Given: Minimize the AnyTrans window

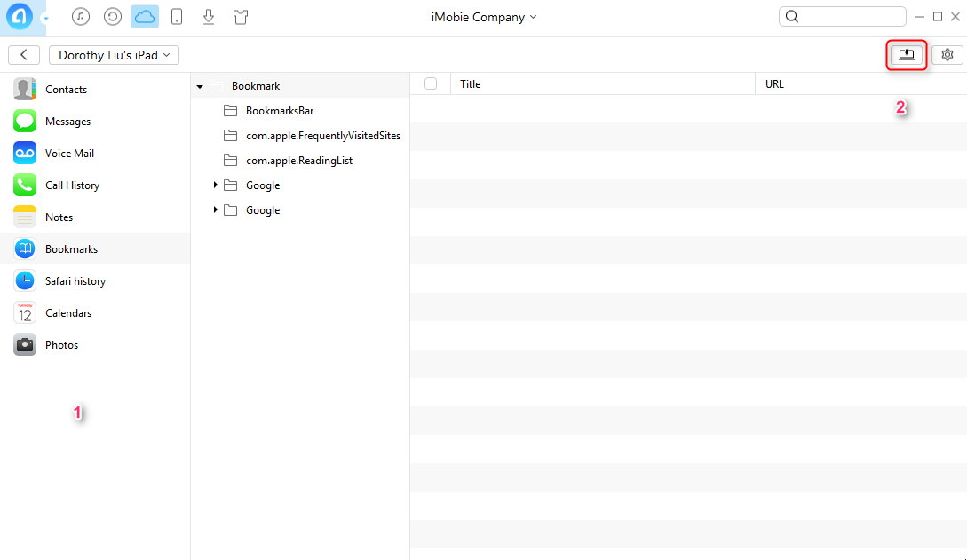Looking at the screenshot, I should (x=920, y=17).
